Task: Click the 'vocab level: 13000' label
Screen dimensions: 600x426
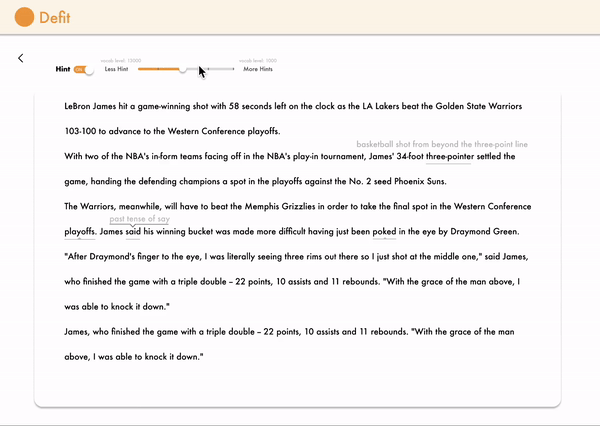Action: (x=121, y=60)
